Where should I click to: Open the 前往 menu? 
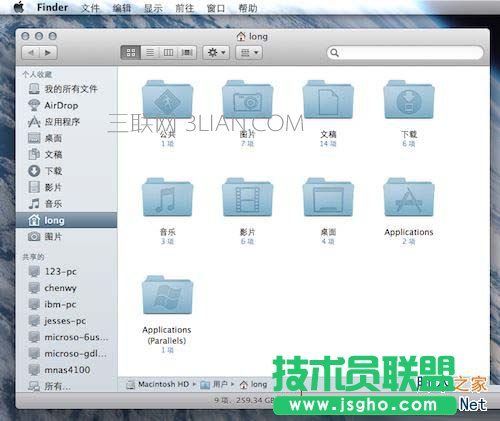(x=185, y=8)
